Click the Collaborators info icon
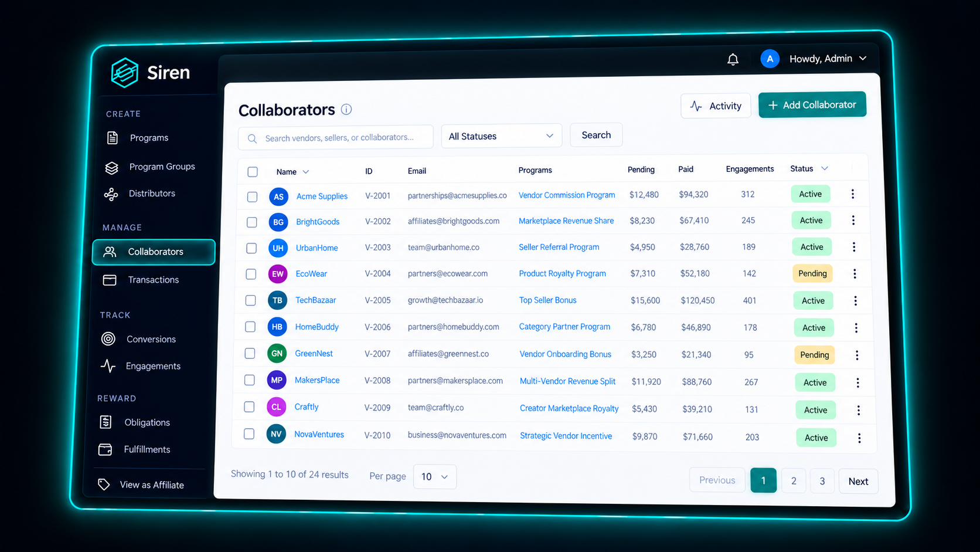The height and width of the screenshot is (552, 980). [x=346, y=110]
